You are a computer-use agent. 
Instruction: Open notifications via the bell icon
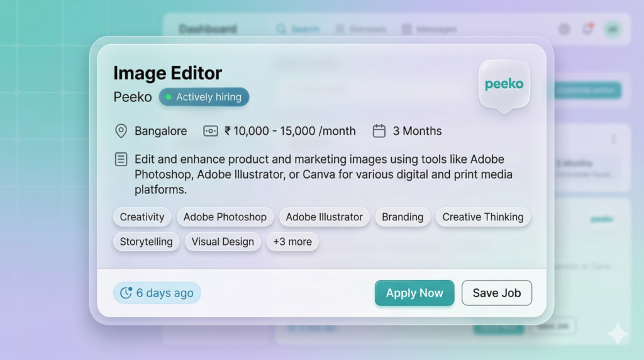tap(588, 29)
